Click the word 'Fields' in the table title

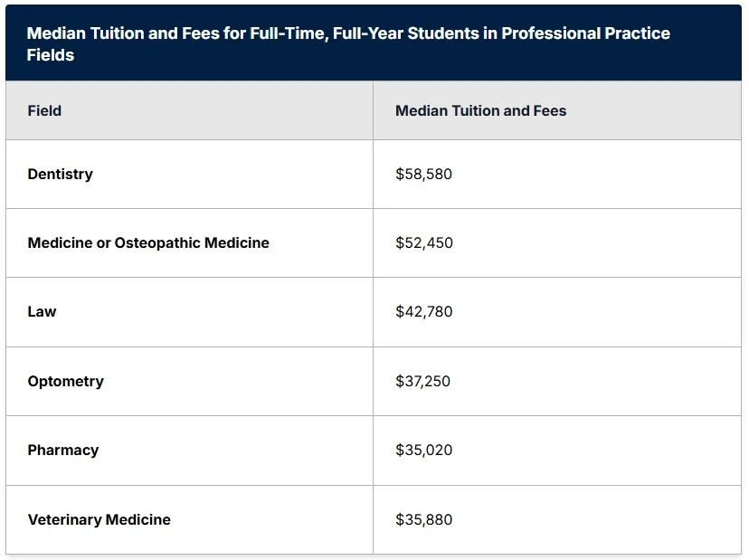tap(51, 55)
